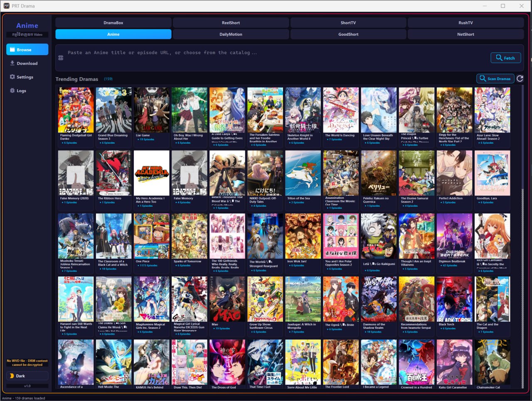Click "Though I Am an Inept Villainess" title

[x=416, y=263]
